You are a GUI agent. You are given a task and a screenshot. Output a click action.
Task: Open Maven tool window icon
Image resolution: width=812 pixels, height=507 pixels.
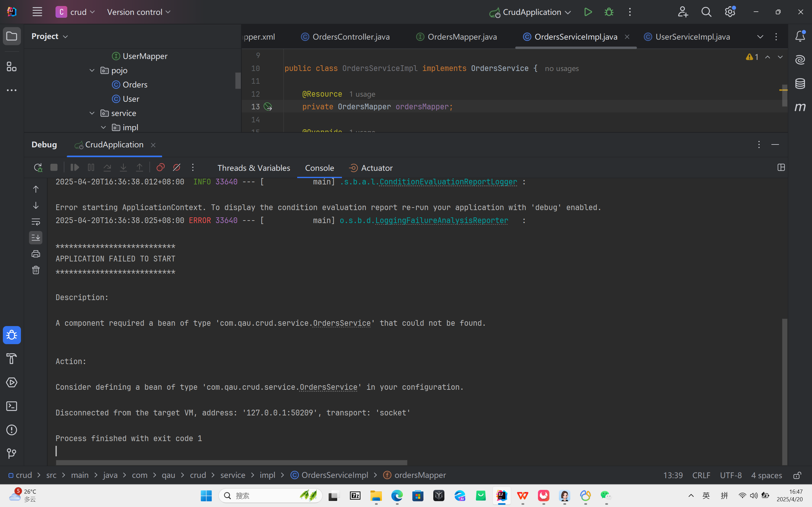[800, 107]
